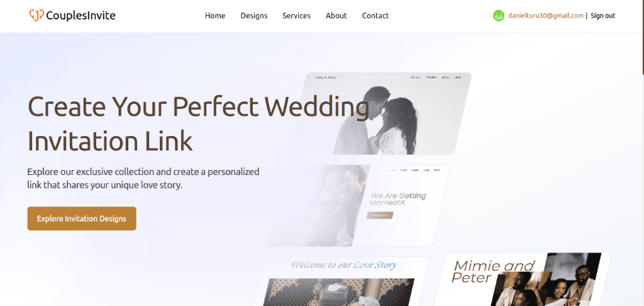Image resolution: width=644 pixels, height=306 pixels.
Task: Select the Mimie and Peter invitation design
Action: pos(523,280)
